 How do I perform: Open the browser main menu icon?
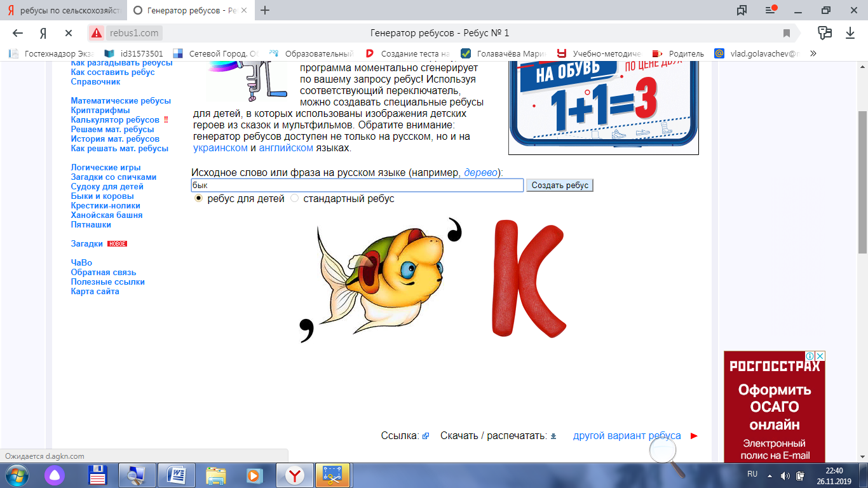tap(771, 10)
